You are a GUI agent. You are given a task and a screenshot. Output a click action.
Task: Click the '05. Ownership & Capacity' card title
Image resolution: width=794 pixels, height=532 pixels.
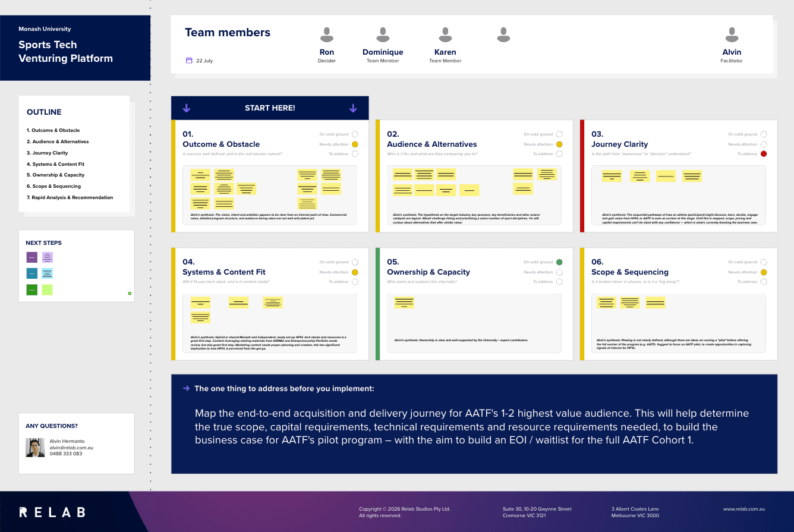click(x=428, y=267)
